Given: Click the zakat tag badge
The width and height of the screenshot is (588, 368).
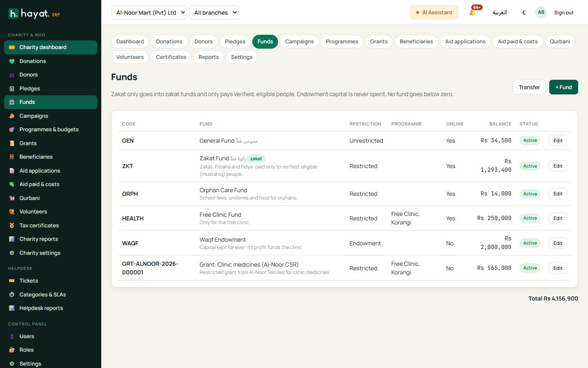Looking at the screenshot, I should click(x=256, y=159).
